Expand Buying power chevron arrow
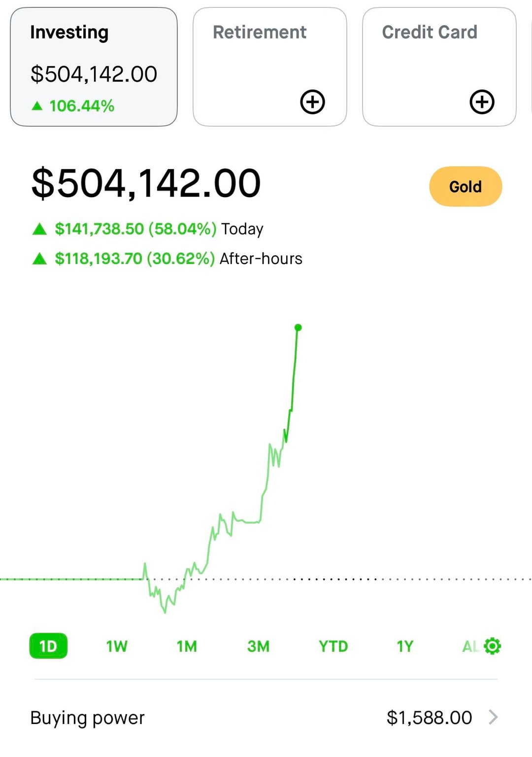The height and width of the screenshot is (757, 532). pos(493,717)
